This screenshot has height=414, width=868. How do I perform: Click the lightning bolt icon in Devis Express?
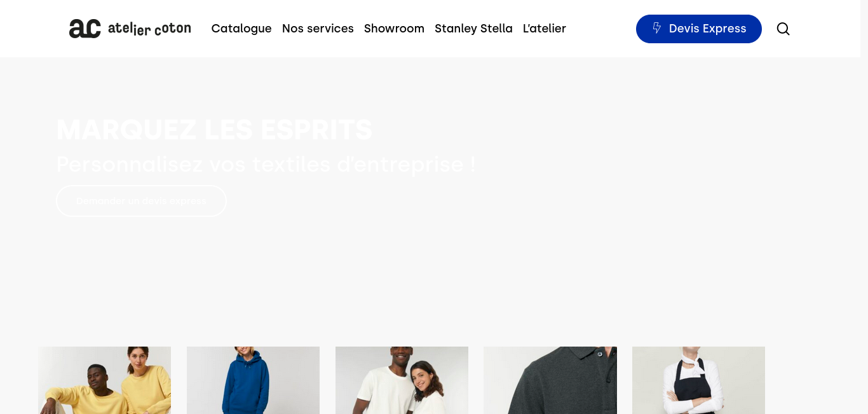coord(657,28)
